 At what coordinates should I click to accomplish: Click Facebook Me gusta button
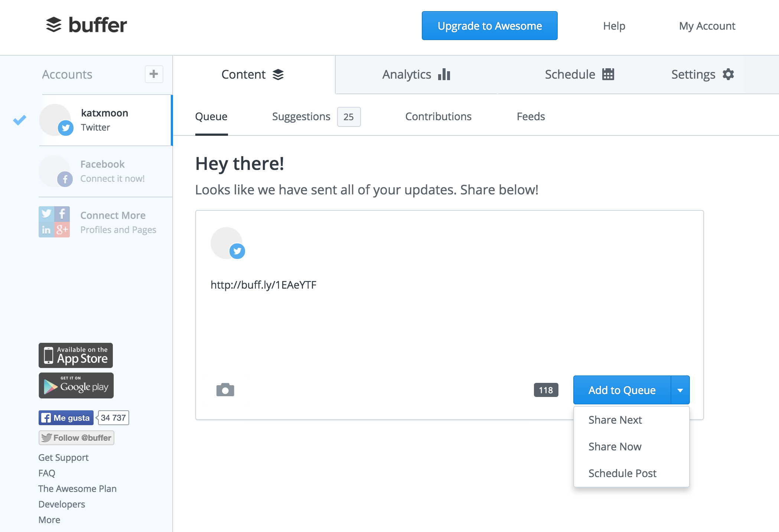click(x=66, y=418)
